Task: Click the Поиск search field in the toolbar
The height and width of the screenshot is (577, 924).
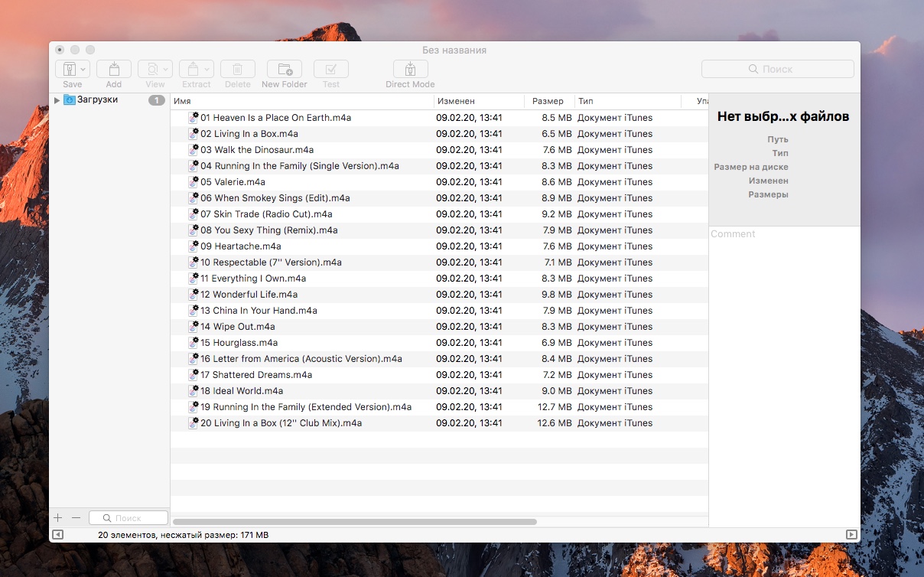Action: tap(777, 69)
